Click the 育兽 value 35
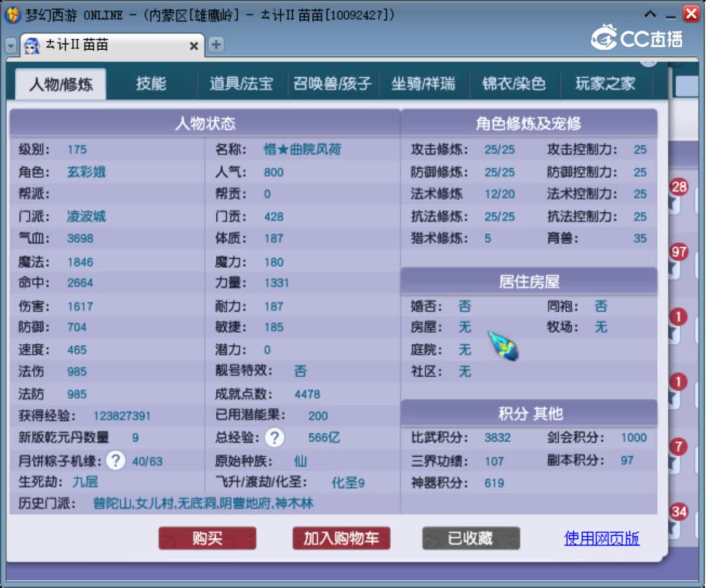This screenshot has height=588, width=706. click(640, 238)
